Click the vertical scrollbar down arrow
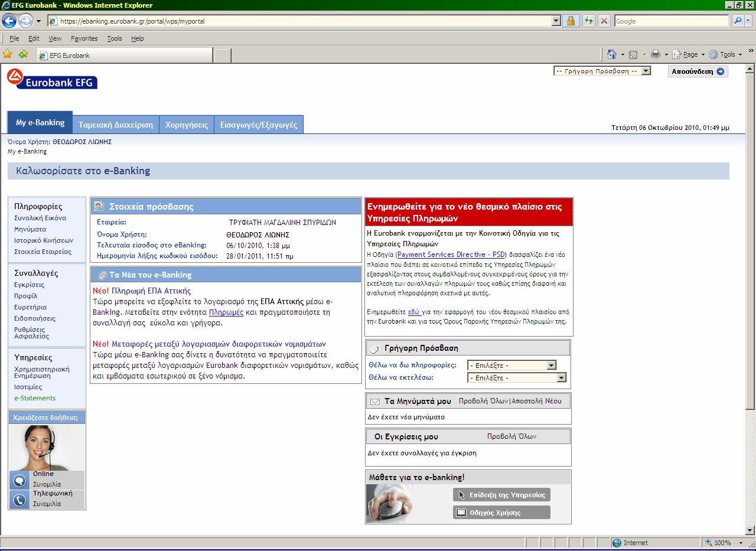The height and width of the screenshot is (551, 756). click(x=750, y=530)
